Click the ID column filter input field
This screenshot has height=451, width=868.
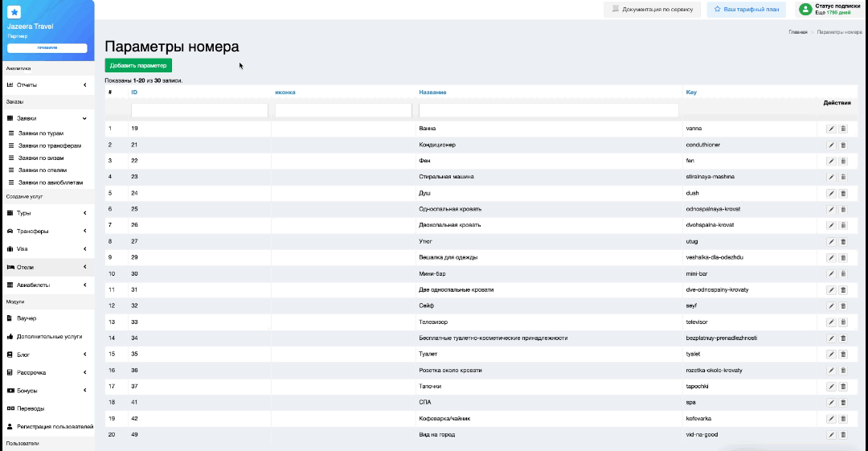coord(199,110)
